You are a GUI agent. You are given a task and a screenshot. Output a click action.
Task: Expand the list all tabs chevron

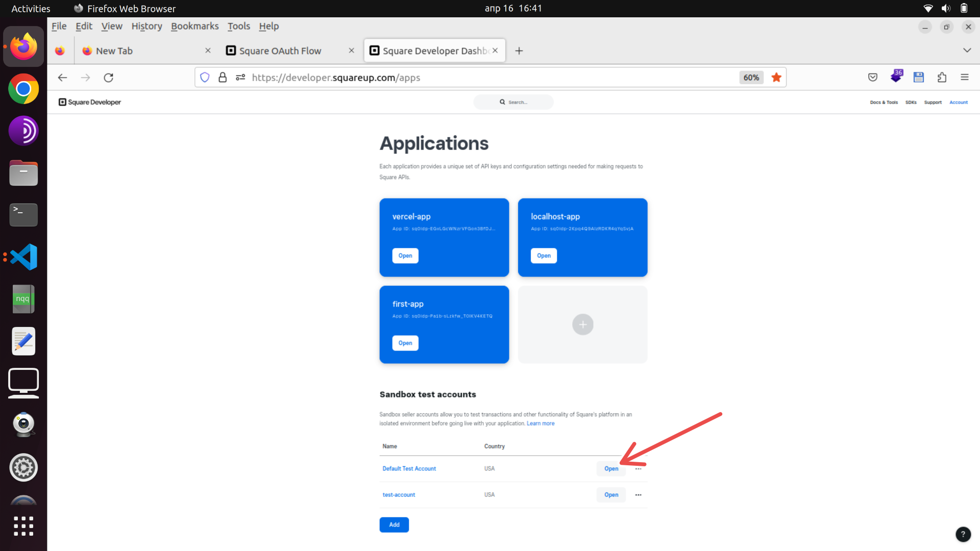coord(967,51)
